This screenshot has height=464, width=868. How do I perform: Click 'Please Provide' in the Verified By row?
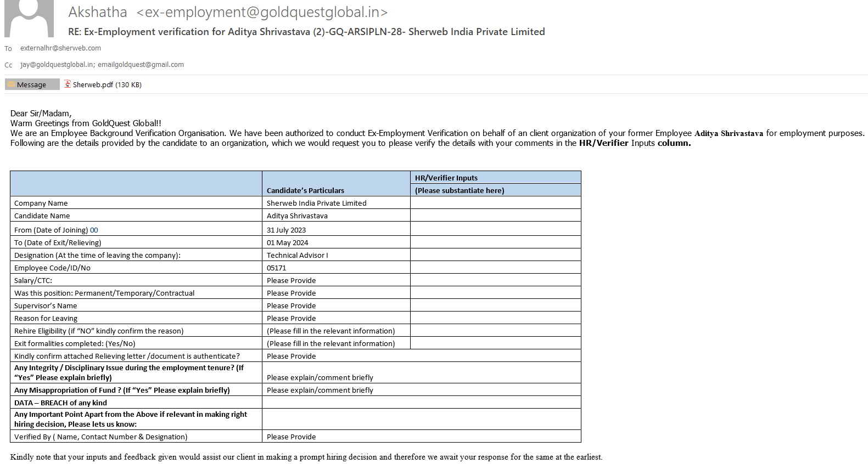point(291,437)
